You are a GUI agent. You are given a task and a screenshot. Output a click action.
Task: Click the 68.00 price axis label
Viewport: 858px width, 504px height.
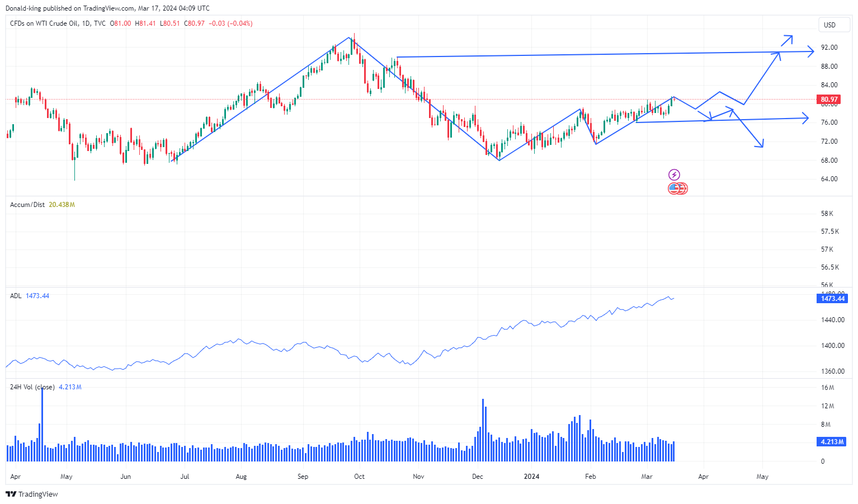(829, 161)
